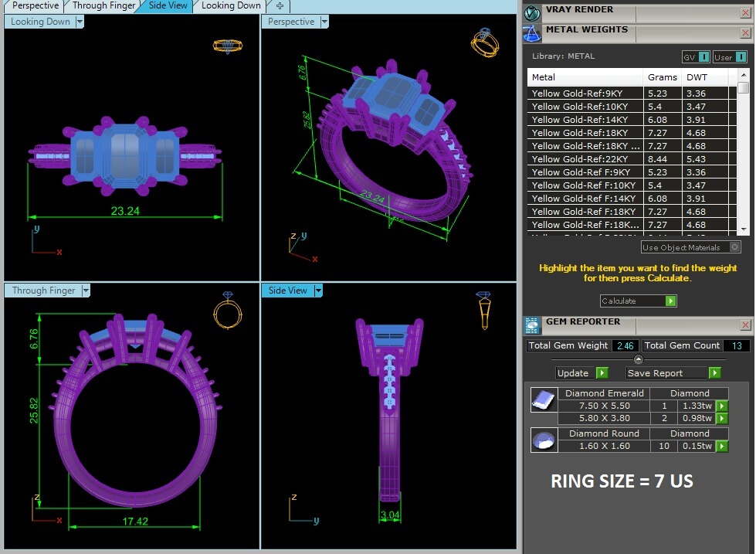
Task: Switch to the Perspective tab
Action: tap(36, 5)
